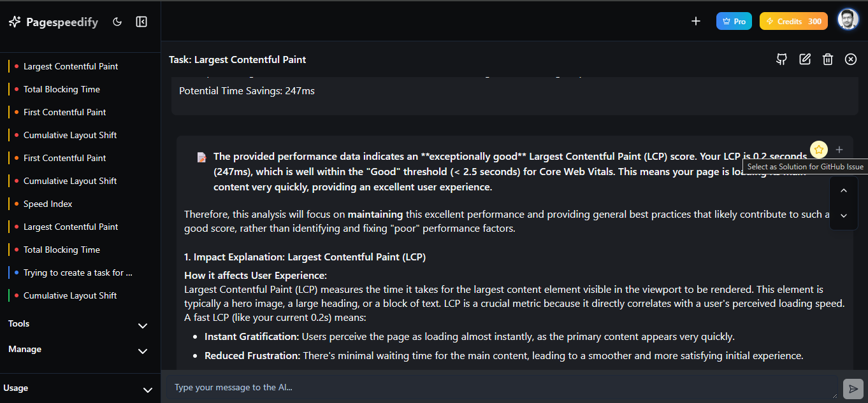Click the Pro upgrade button

click(734, 21)
